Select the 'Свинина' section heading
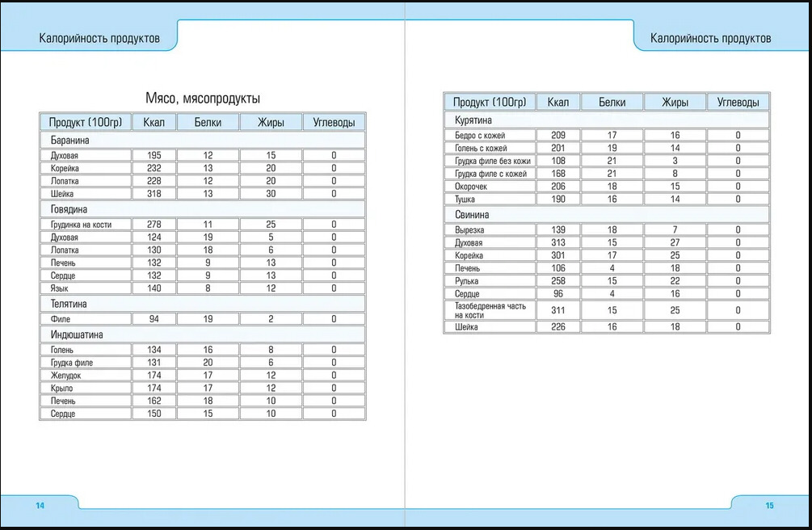Screen dimensions: 812x530 [472, 215]
